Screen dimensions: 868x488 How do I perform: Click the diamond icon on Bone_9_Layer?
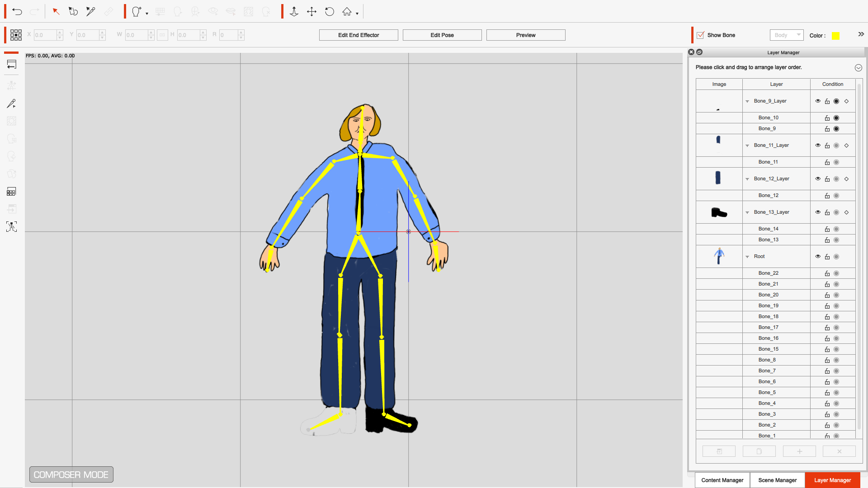(x=846, y=101)
